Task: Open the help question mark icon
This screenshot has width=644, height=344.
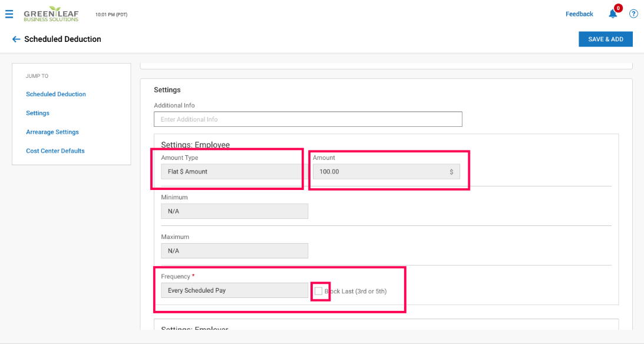Action: tap(633, 14)
